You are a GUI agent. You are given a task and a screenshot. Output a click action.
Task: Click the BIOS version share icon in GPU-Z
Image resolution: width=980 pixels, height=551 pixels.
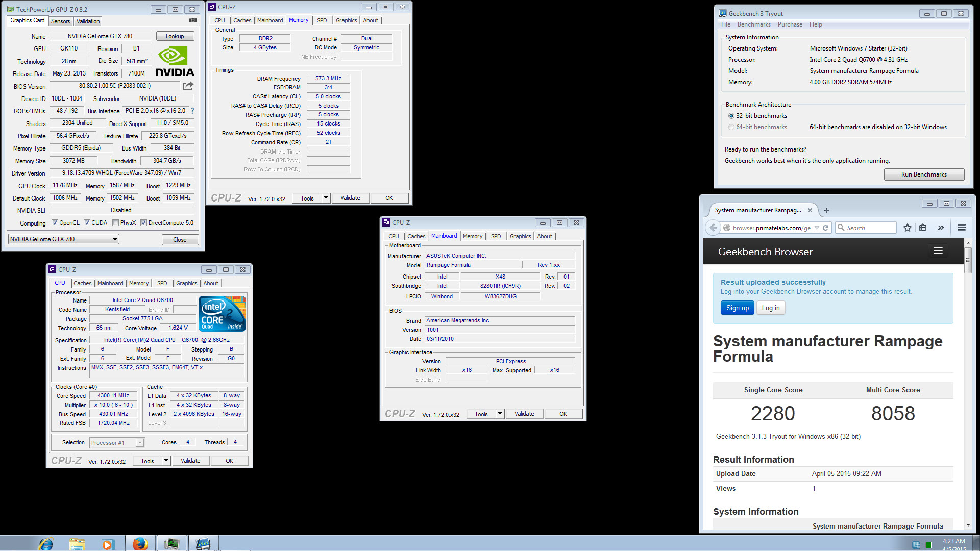188,86
